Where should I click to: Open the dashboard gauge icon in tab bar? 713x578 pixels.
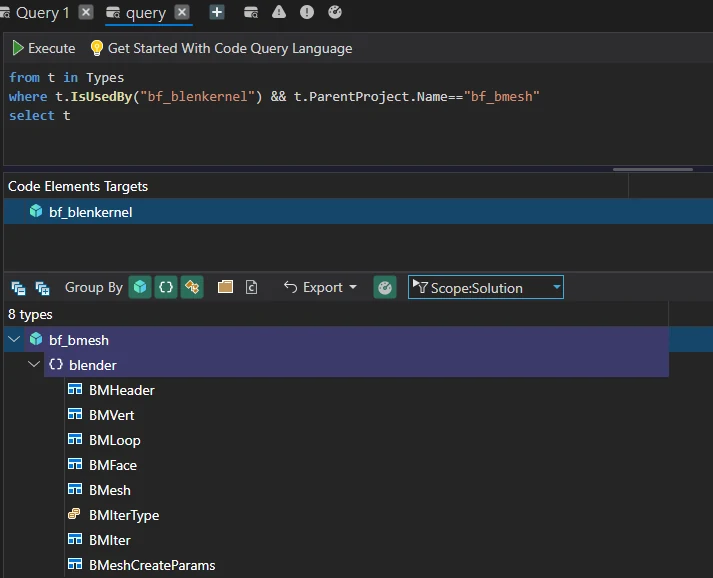pyautogui.click(x=335, y=12)
